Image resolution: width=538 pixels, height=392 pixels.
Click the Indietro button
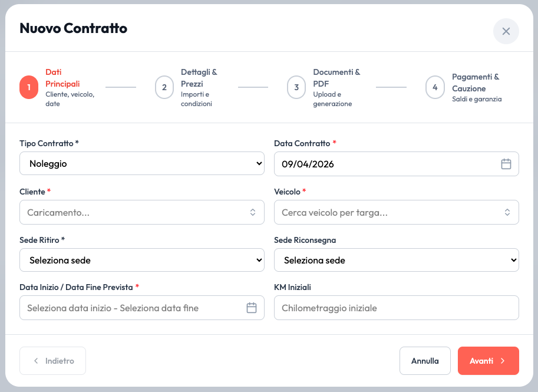(x=52, y=360)
